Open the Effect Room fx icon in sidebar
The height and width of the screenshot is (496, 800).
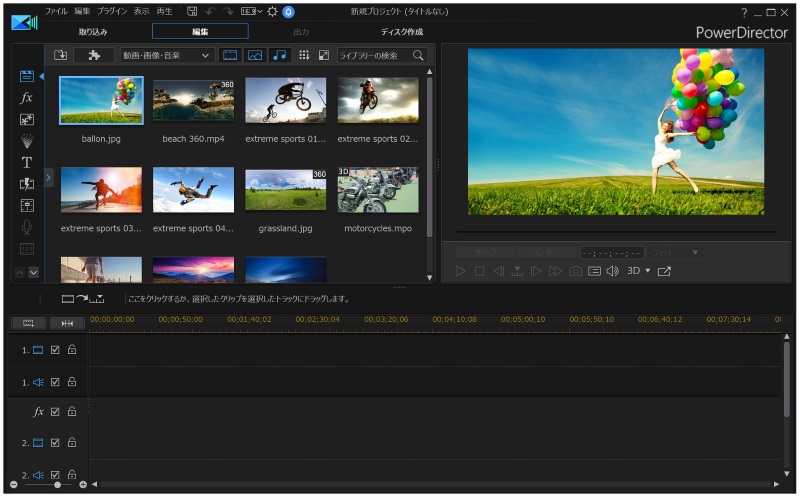tap(27, 98)
